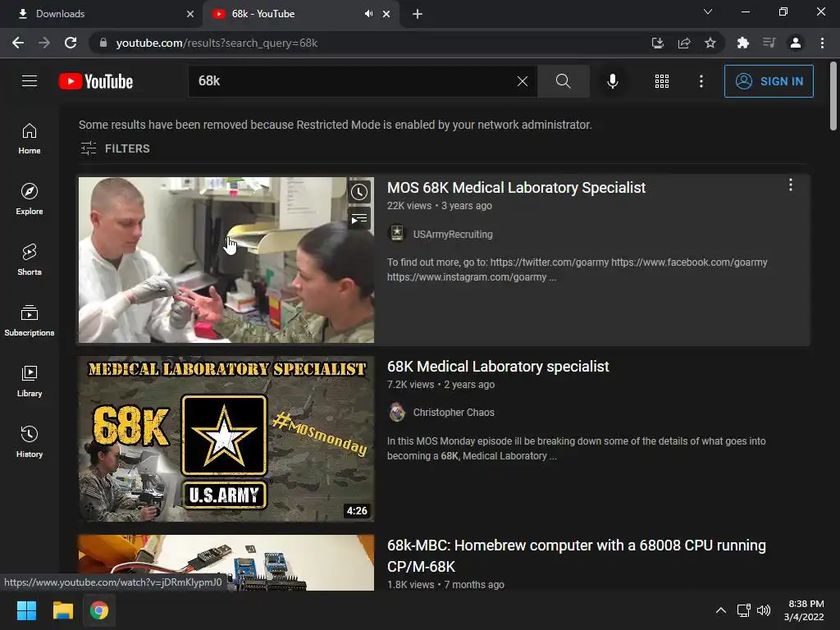840x630 pixels.
Task: Open volume control in system tray
Action: pyautogui.click(x=764, y=610)
